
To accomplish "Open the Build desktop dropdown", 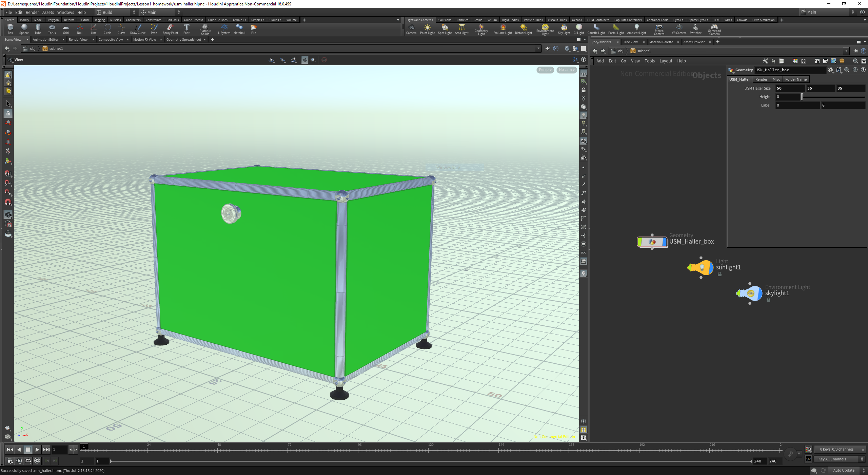I will click(x=116, y=12).
